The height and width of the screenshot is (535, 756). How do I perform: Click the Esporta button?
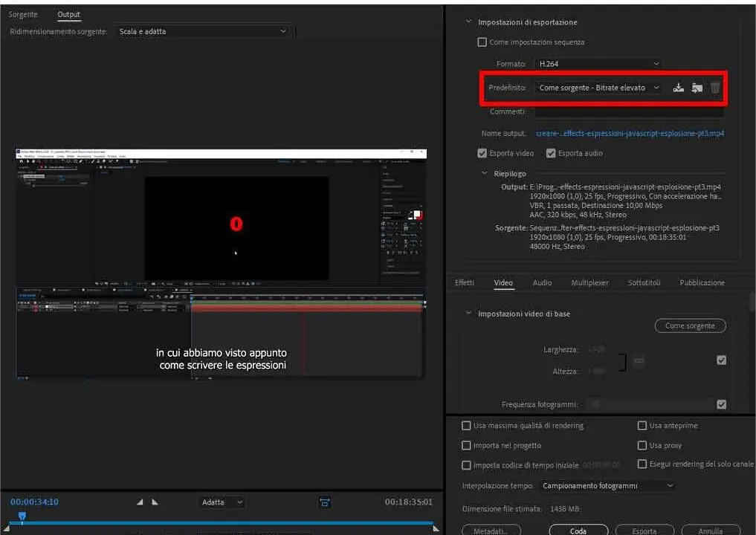pos(644,531)
